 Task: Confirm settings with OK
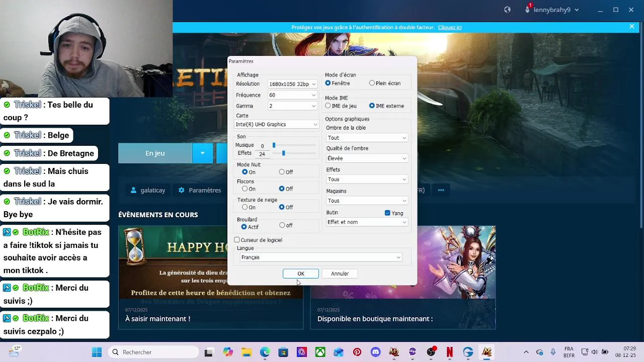pos(301,274)
